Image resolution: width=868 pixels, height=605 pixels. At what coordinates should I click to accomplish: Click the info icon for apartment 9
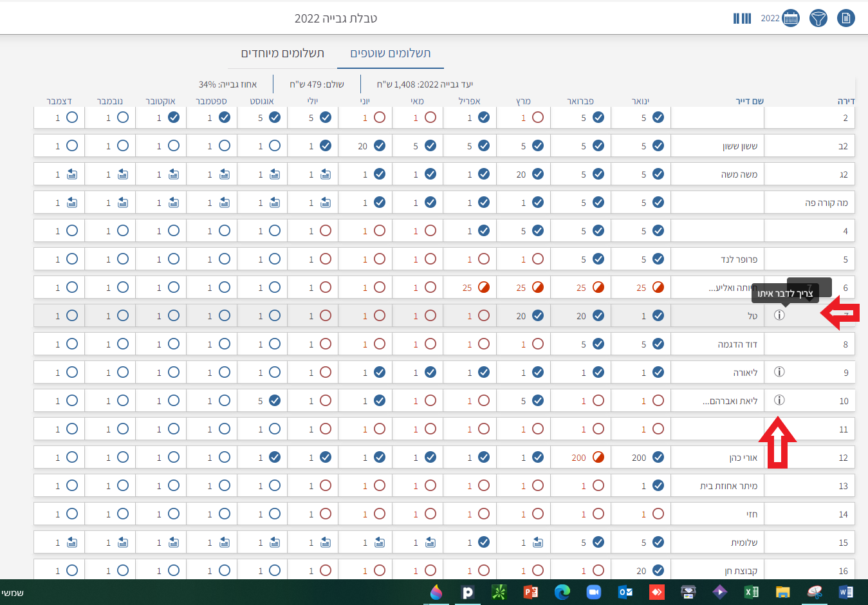[779, 372]
